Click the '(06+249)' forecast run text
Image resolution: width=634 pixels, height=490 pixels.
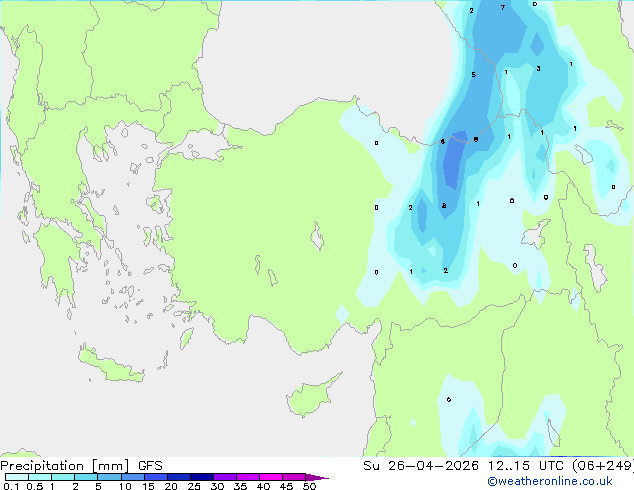603,466
